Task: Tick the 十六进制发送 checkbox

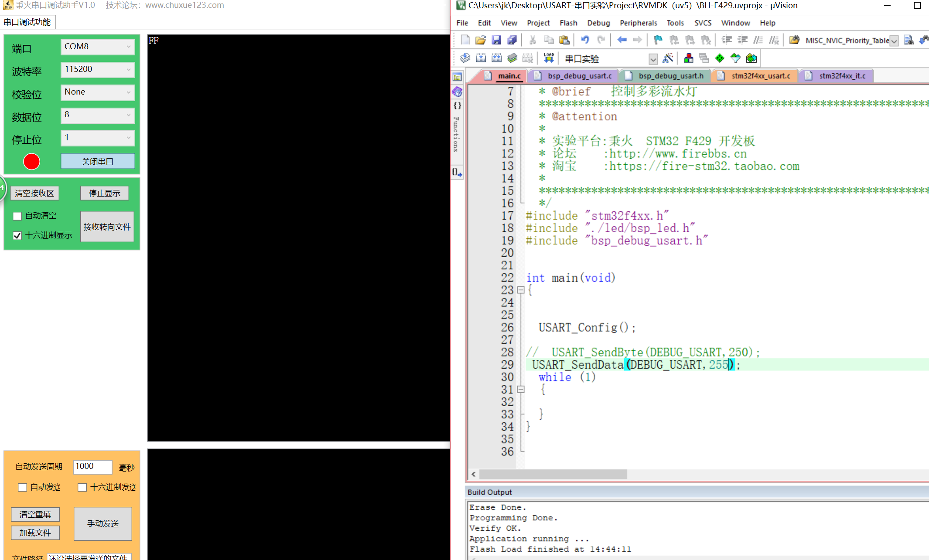Action: 82,487
